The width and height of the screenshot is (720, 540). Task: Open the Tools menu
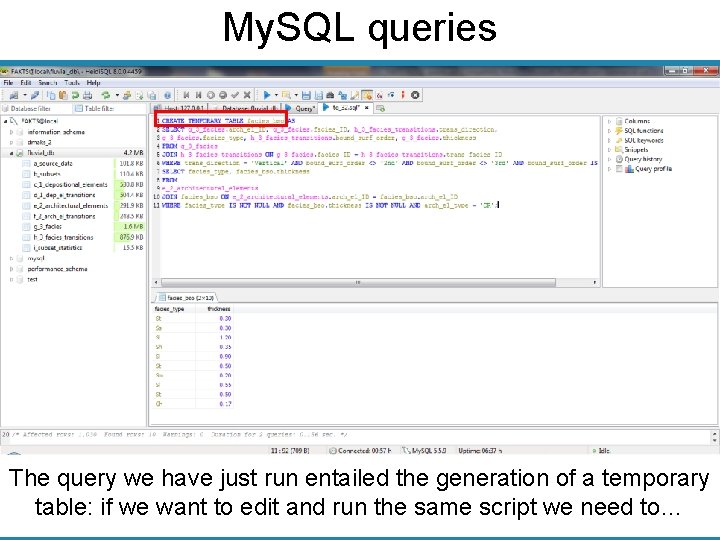pyautogui.click(x=72, y=83)
